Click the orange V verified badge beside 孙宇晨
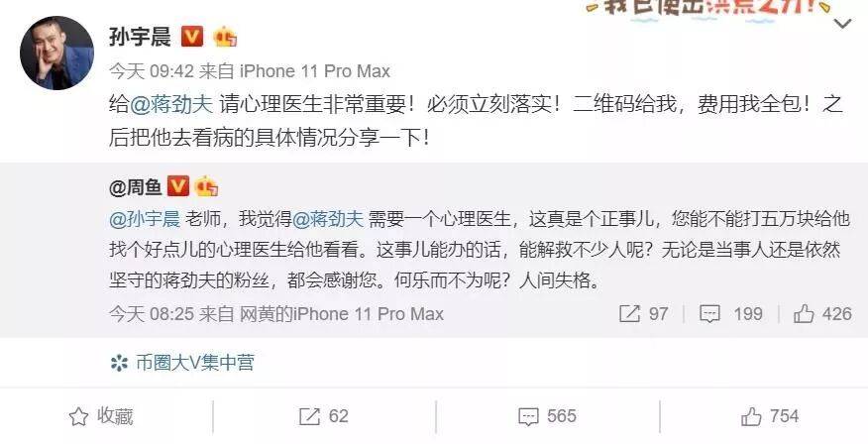This screenshot has height=444, width=868. [x=192, y=37]
